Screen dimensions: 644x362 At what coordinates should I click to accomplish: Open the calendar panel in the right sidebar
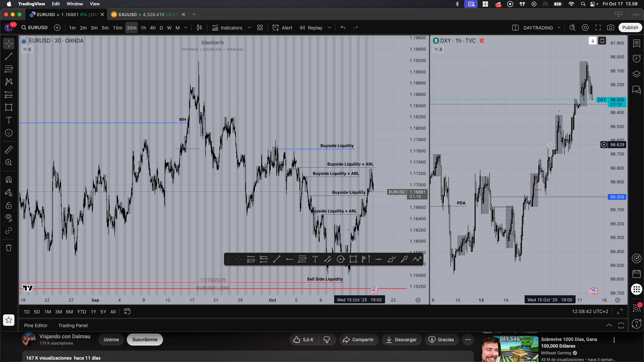click(636, 273)
